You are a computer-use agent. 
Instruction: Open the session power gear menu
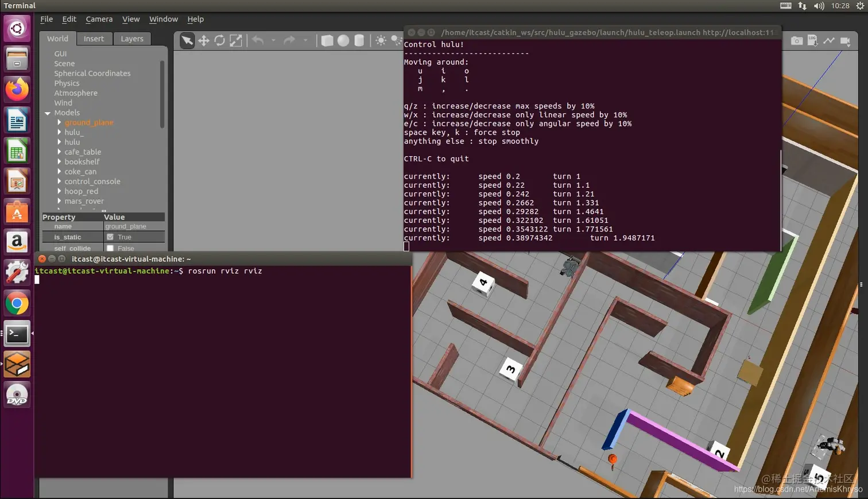(x=860, y=6)
